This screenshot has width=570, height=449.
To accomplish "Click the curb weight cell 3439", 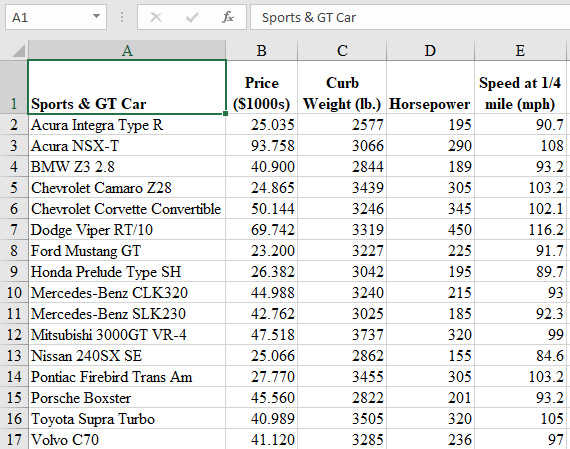I will [342, 188].
